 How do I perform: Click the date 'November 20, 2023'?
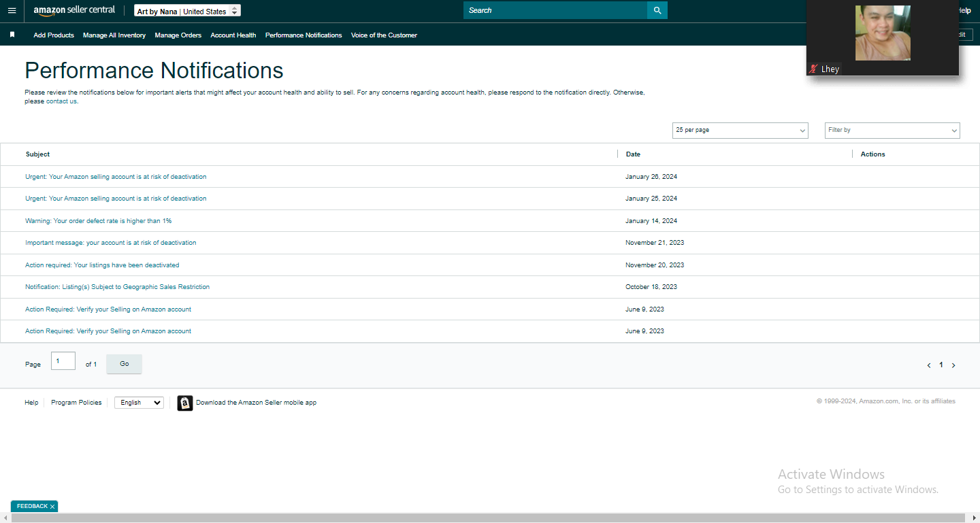[655, 265]
